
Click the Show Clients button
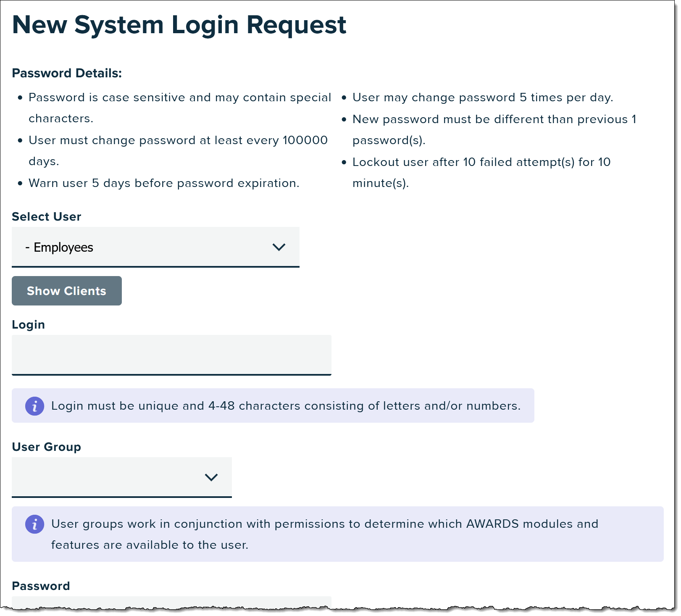66,291
